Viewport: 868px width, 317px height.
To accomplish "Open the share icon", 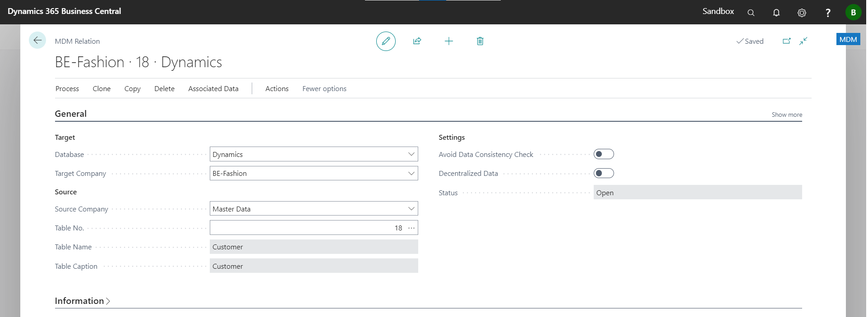I will point(417,41).
